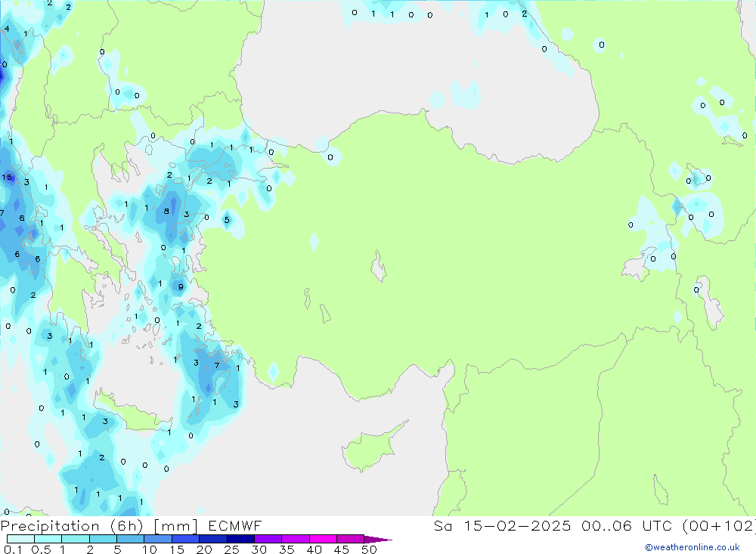This screenshot has height=554, width=756.
Task: Click the 1–2 mm legend color swatch
Action: pyautogui.click(x=76, y=539)
